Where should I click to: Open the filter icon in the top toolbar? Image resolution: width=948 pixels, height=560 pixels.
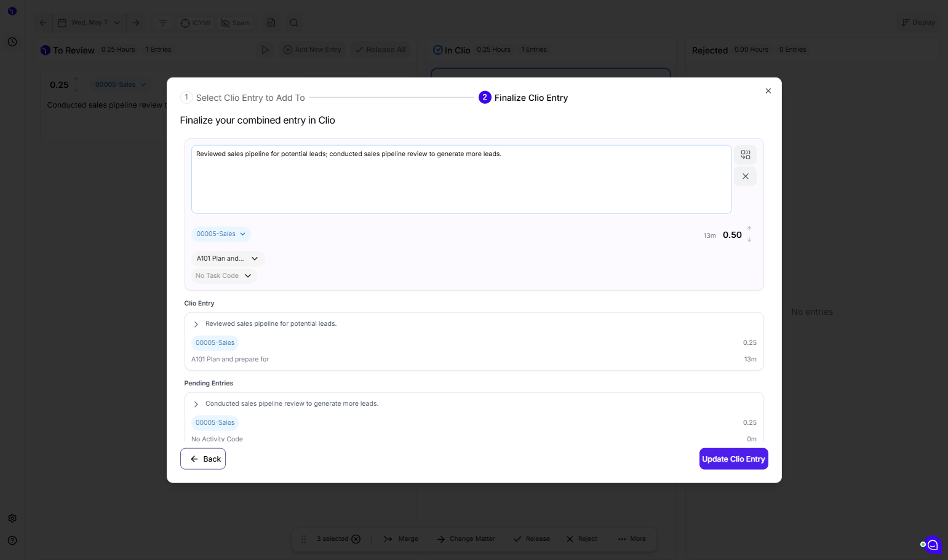point(162,23)
